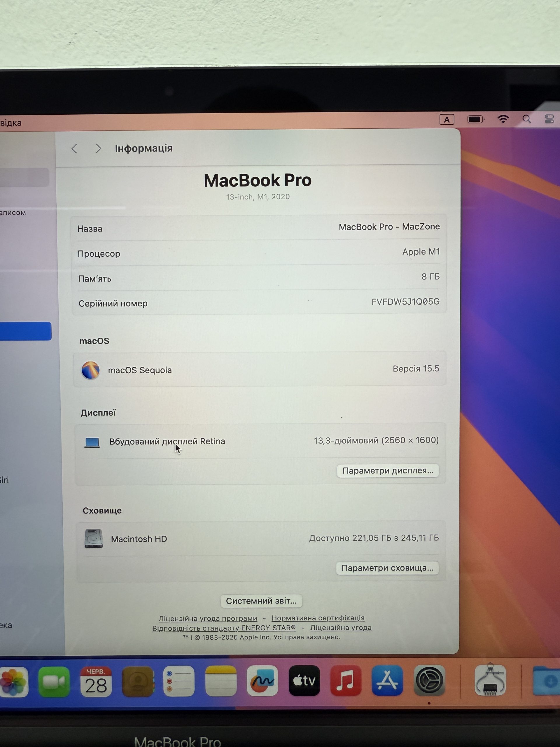Click Вбудований дисплей Retina label
This screenshot has width=560, height=747.
tap(167, 441)
